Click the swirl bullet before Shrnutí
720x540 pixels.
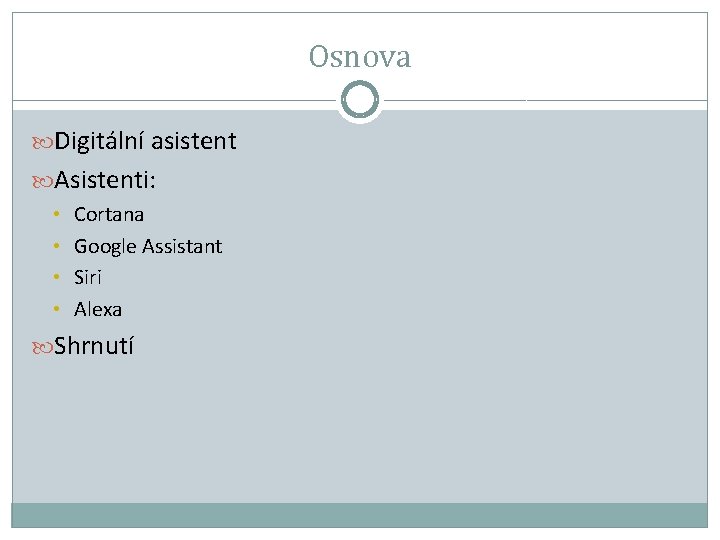point(42,347)
